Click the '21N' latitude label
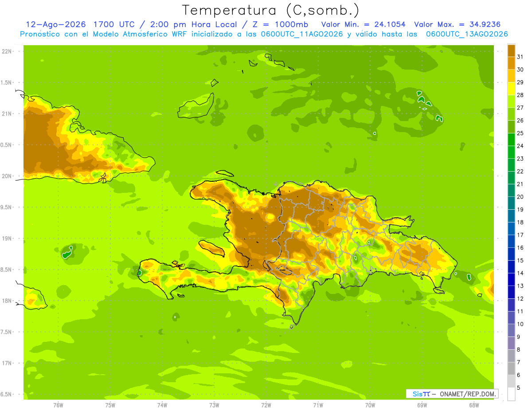Image resolution: width=532 pixels, height=411 pixels. [x=7, y=114]
